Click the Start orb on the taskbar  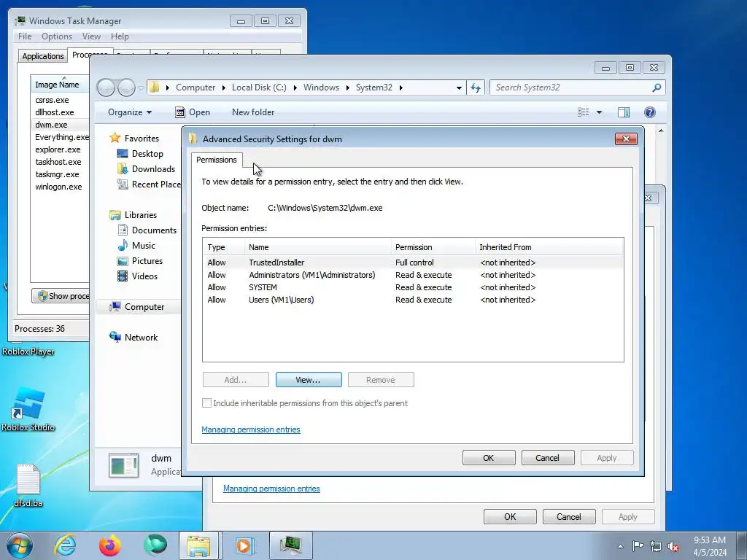pyautogui.click(x=20, y=545)
